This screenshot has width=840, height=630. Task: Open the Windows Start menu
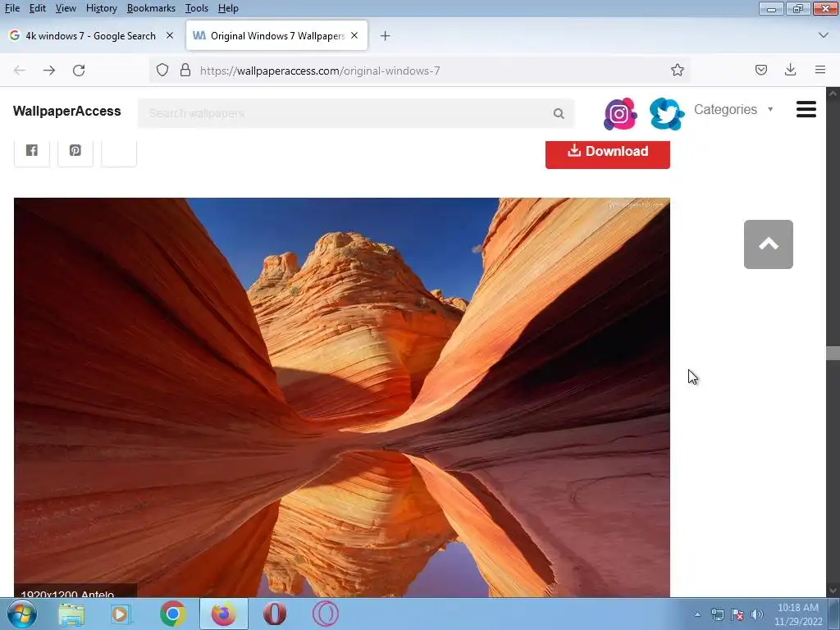(x=22, y=614)
